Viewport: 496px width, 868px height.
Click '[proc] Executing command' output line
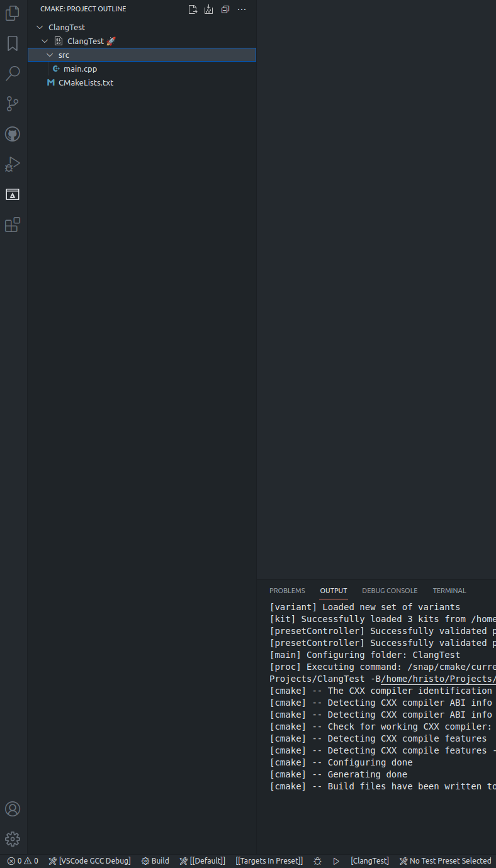[x=383, y=667]
